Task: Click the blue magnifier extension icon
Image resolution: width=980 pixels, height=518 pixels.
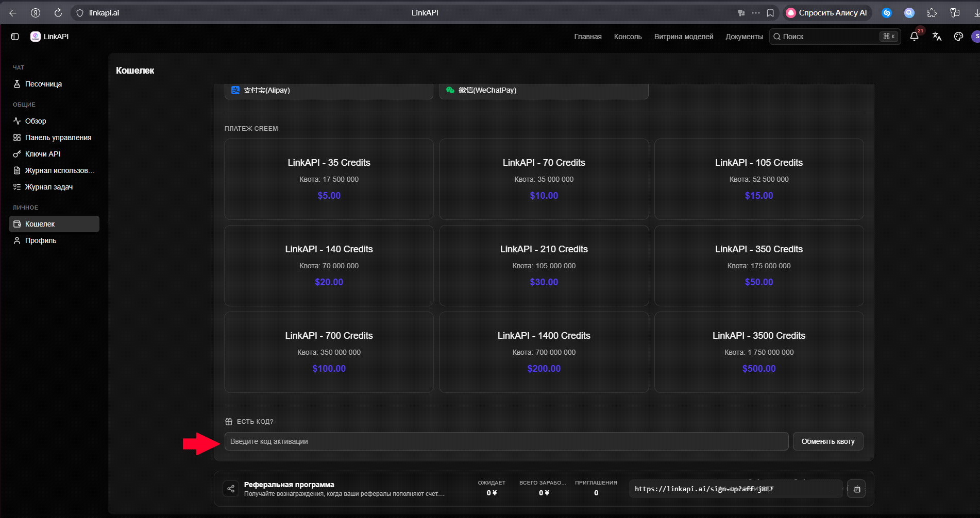Action: 909,13
